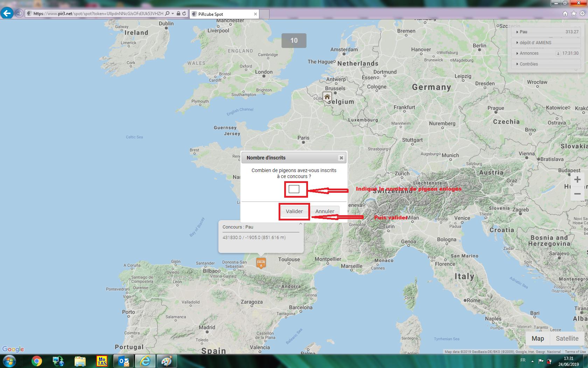Screen dimensions: 588x368
Task: Open the Terms of Use link
Action: 575,352
